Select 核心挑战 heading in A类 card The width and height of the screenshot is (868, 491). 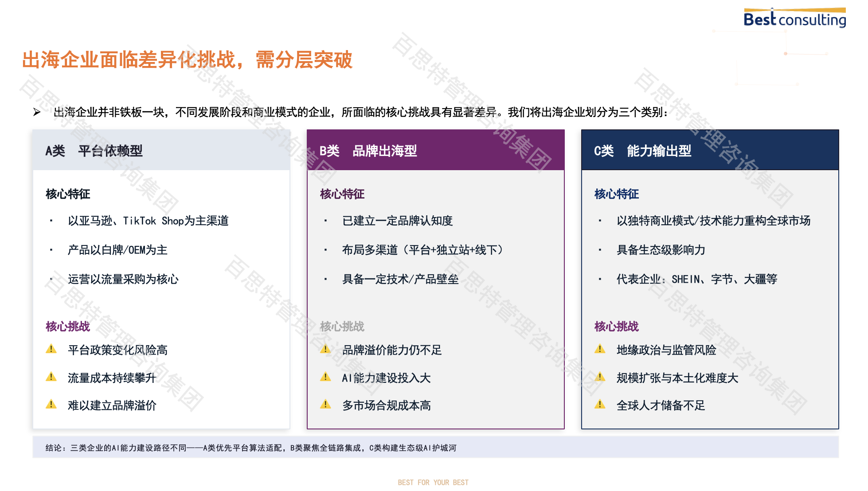tap(68, 327)
